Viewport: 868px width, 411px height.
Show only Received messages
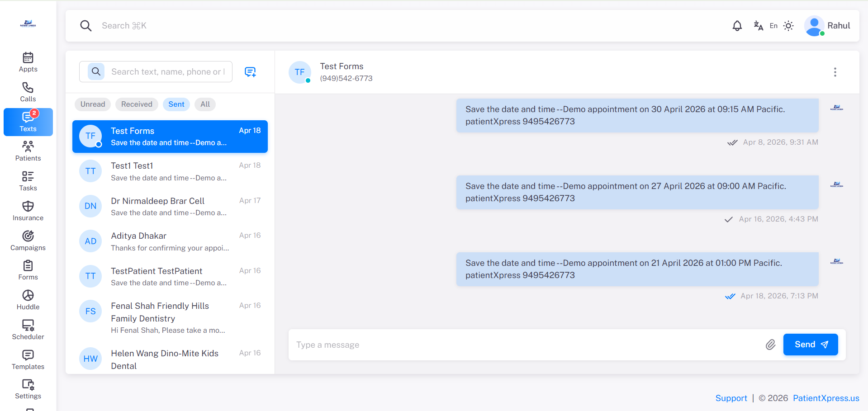tap(136, 104)
